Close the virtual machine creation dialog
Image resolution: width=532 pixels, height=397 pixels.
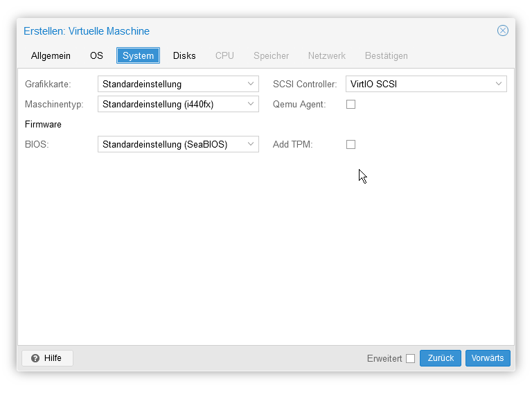point(502,30)
